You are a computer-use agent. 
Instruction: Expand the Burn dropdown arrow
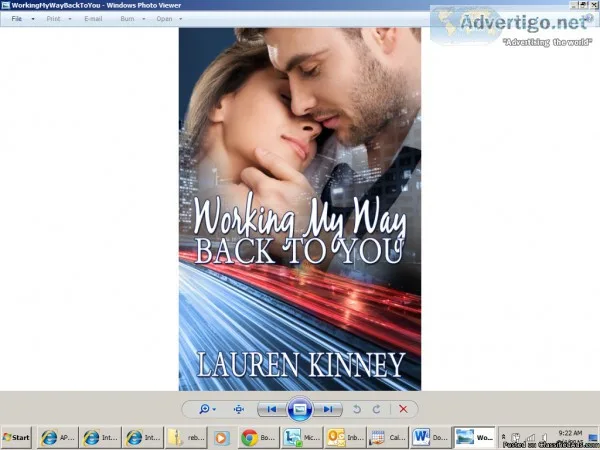[x=144, y=19]
